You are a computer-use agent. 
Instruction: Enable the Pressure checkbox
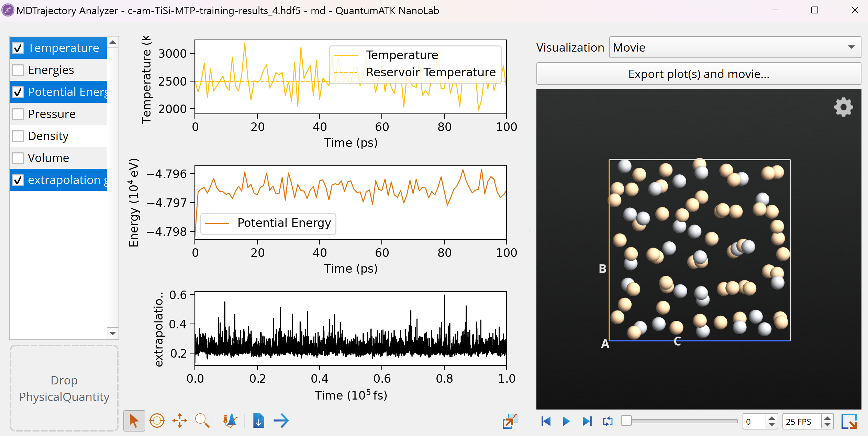tap(18, 114)
